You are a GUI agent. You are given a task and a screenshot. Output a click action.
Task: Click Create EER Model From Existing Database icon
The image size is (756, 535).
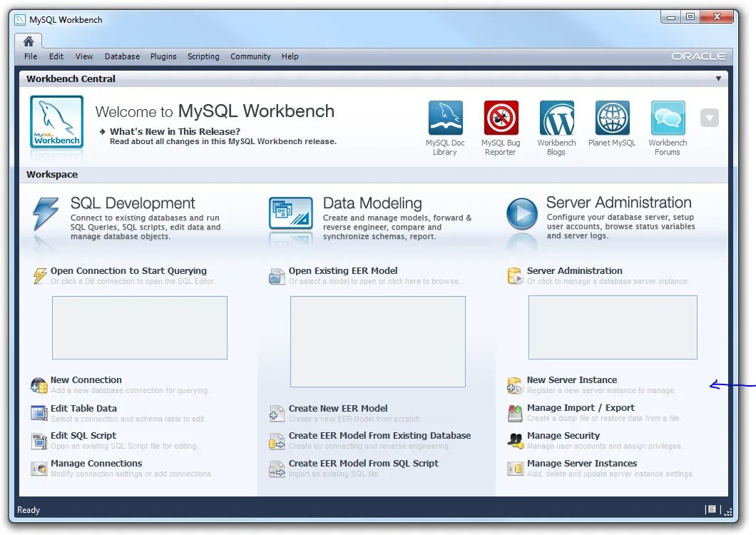click(277, 441)
